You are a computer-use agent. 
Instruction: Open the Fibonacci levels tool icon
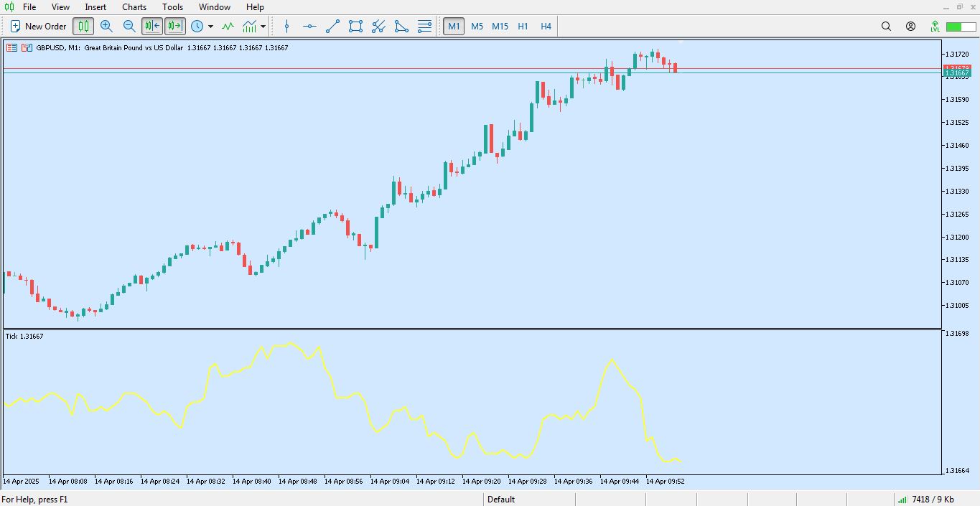[424, 27]
